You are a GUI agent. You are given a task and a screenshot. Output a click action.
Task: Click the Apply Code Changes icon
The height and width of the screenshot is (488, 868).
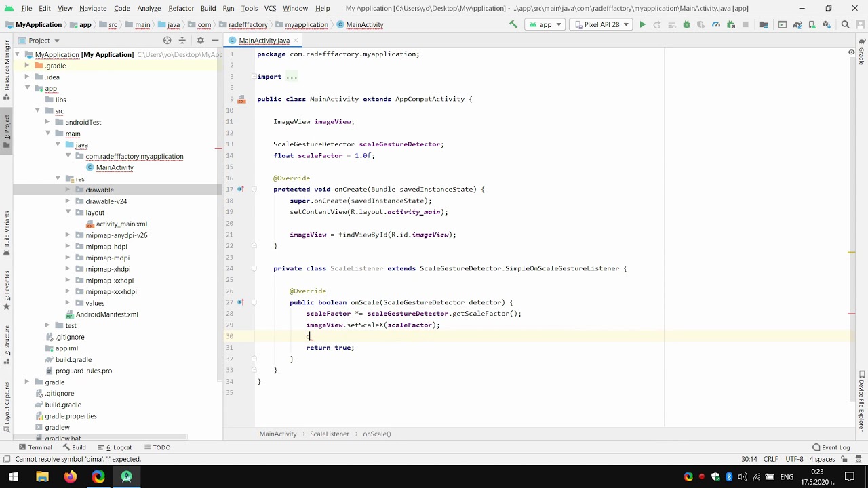[671, 24]
